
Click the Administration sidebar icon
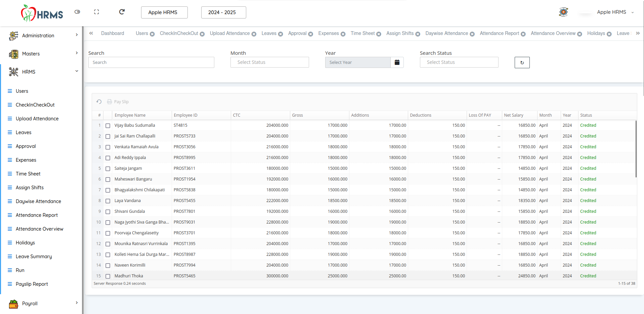pyautogui.click(x=14, y=36)
